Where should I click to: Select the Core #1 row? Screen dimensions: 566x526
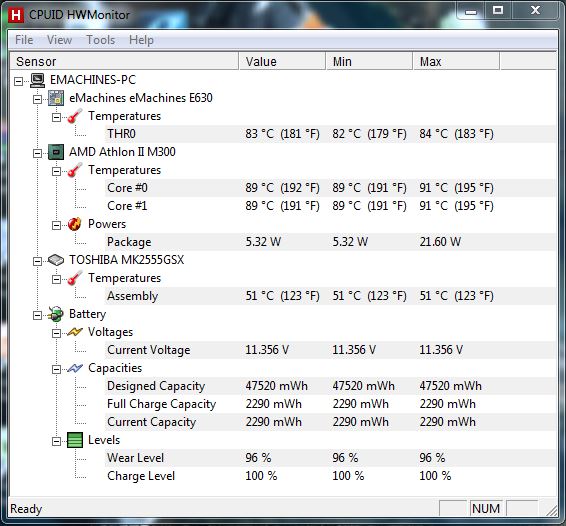330,206
